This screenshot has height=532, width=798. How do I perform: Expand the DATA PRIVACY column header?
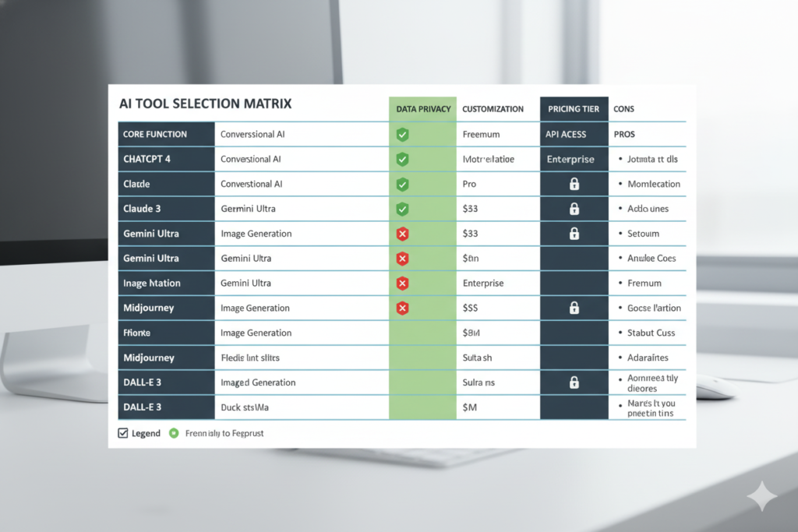(422, 108)
